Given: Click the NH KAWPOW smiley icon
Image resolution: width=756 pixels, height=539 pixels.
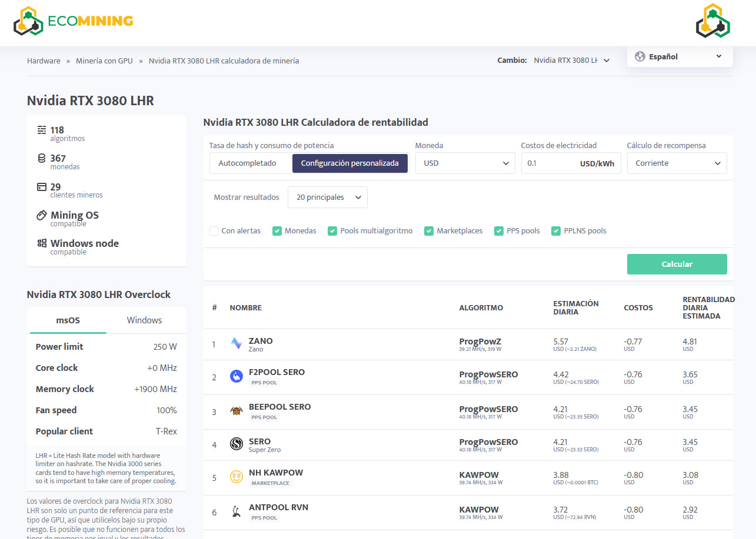Looking at the screenshot, I should [237, 477].
